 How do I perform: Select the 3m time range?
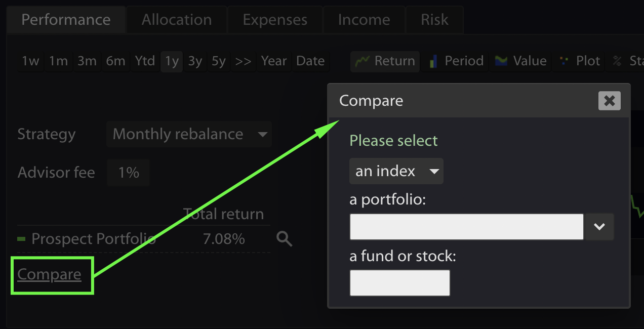click(87, 61)
